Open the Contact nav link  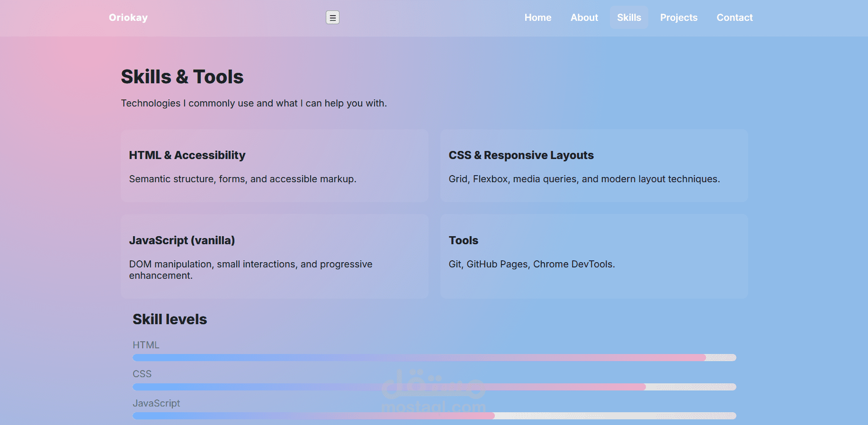coord(734,18)
